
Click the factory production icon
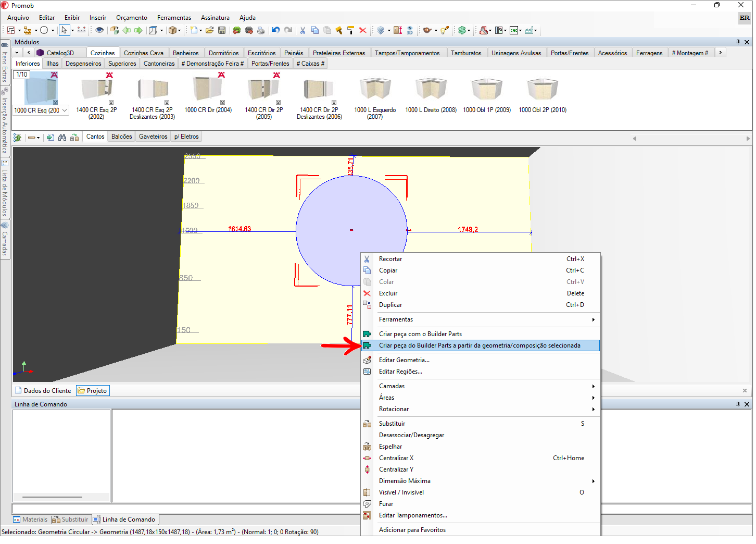(x=529, y=30)
